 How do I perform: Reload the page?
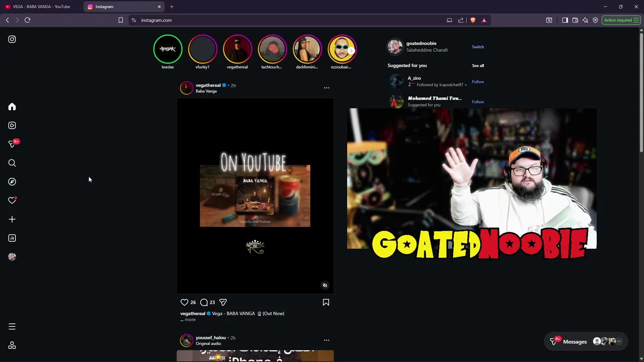click(28, 20)
